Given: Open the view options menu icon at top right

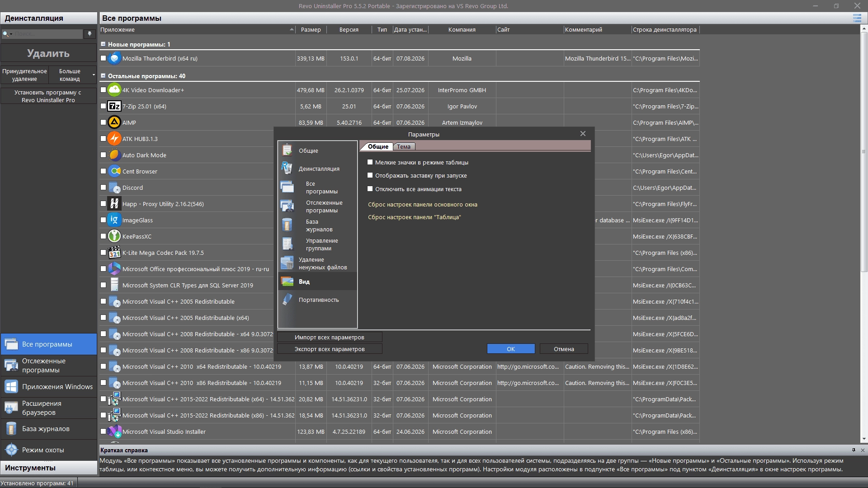Looking at the screenshot, I should tap(857, 18).
